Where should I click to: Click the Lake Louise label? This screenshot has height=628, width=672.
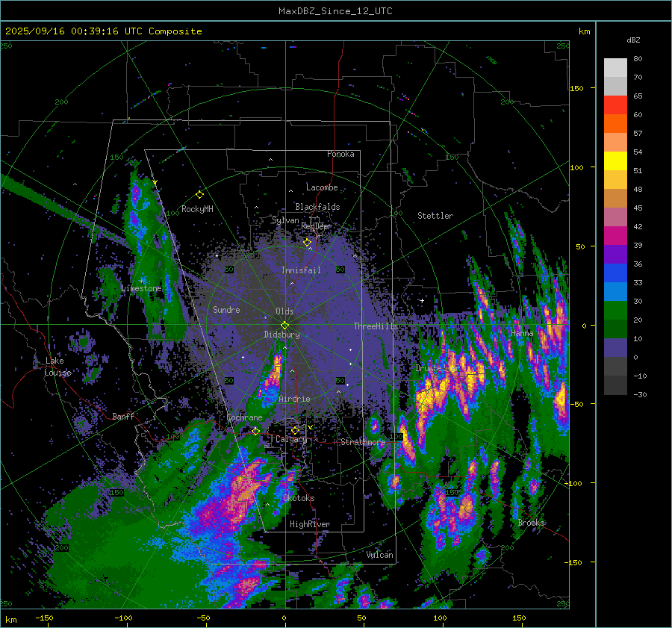pos(57,367)
